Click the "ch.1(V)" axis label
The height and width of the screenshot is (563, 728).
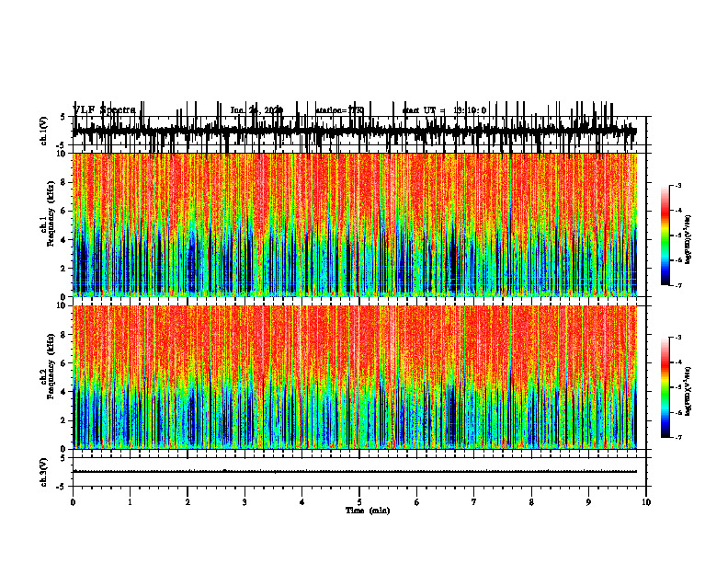pos(44,131)
